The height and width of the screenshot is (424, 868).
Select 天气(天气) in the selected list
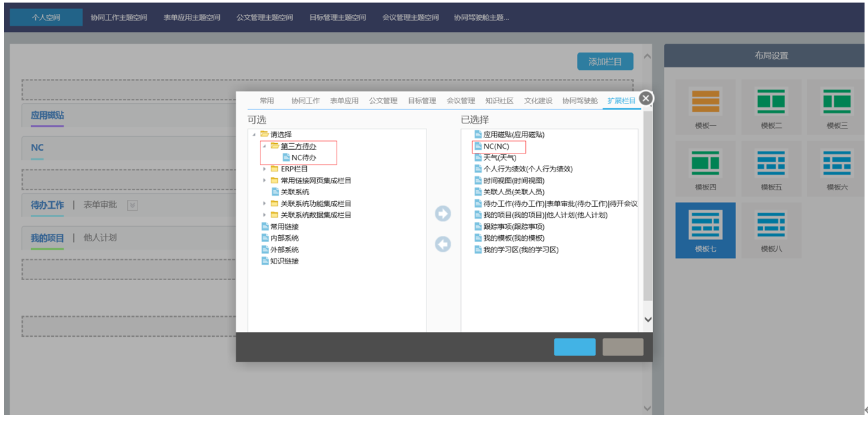(x=500, y=158)
